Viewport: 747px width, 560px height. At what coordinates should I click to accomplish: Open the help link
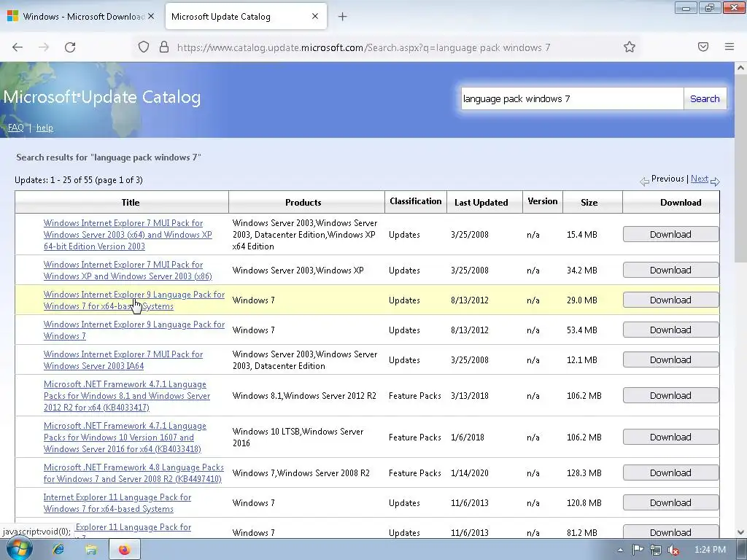[44, 128]
